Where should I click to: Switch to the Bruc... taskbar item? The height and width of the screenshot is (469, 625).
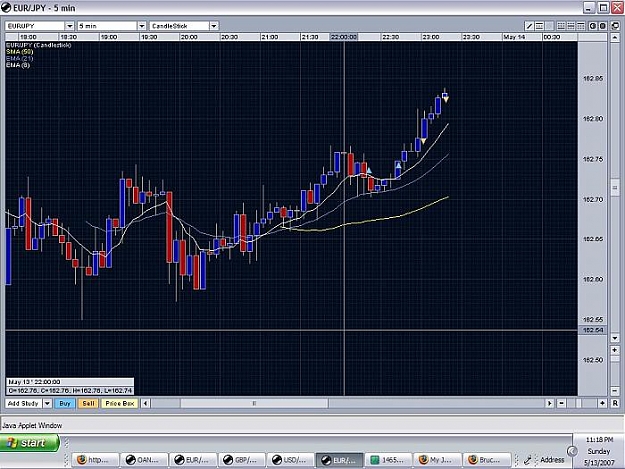(486, 460)
